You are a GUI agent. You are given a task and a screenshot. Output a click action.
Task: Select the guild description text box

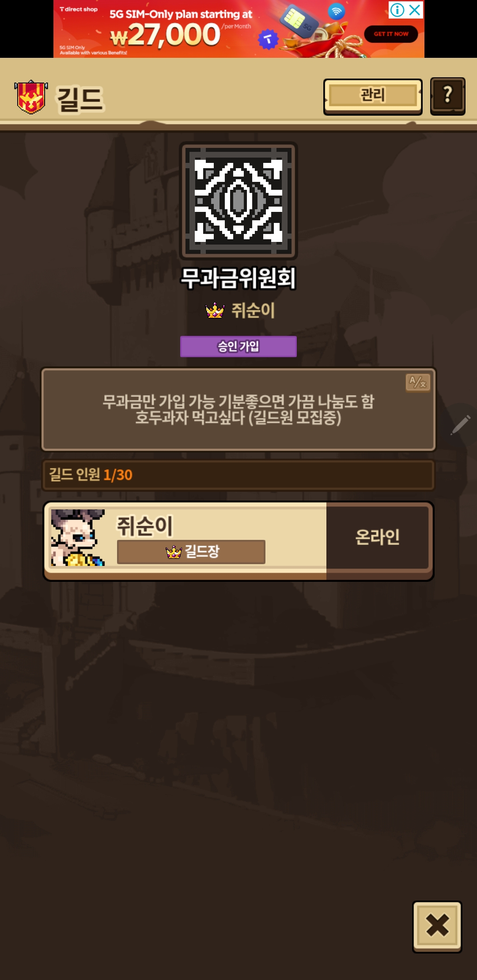click(x=238, y=410)
